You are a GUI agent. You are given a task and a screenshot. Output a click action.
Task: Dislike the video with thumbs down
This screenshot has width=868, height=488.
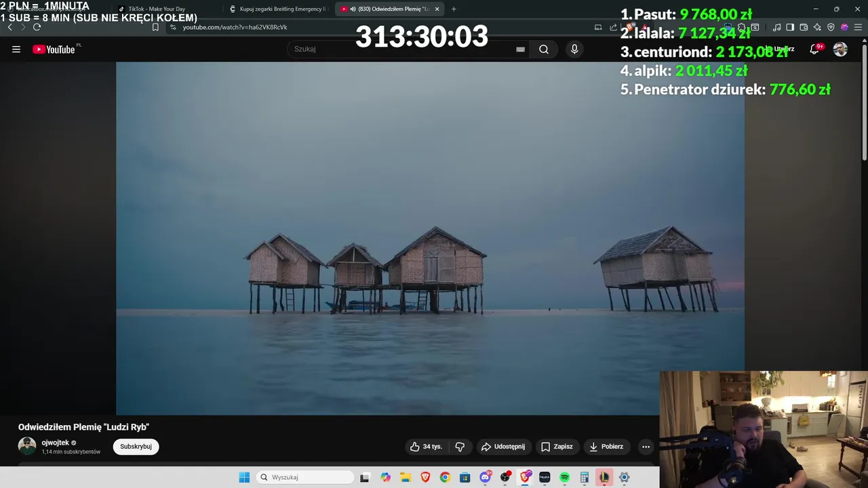tap(460, 447)
